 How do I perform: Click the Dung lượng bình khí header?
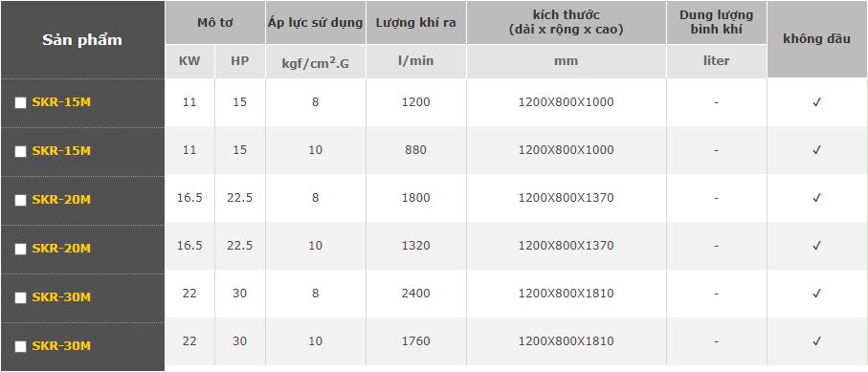click(717, 23)
